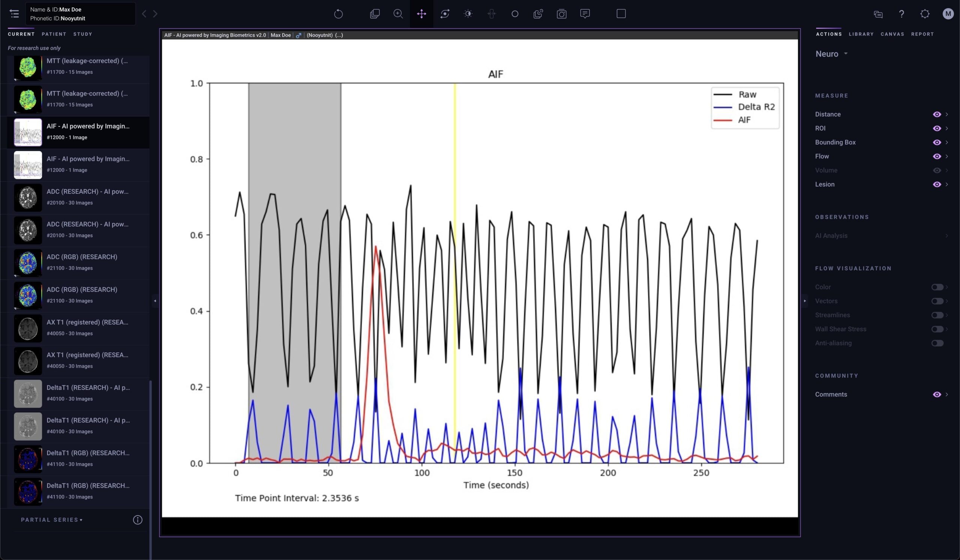Collapse the left series panel arrow
This screenshot has width=960, height=560.
click(154, 301)
